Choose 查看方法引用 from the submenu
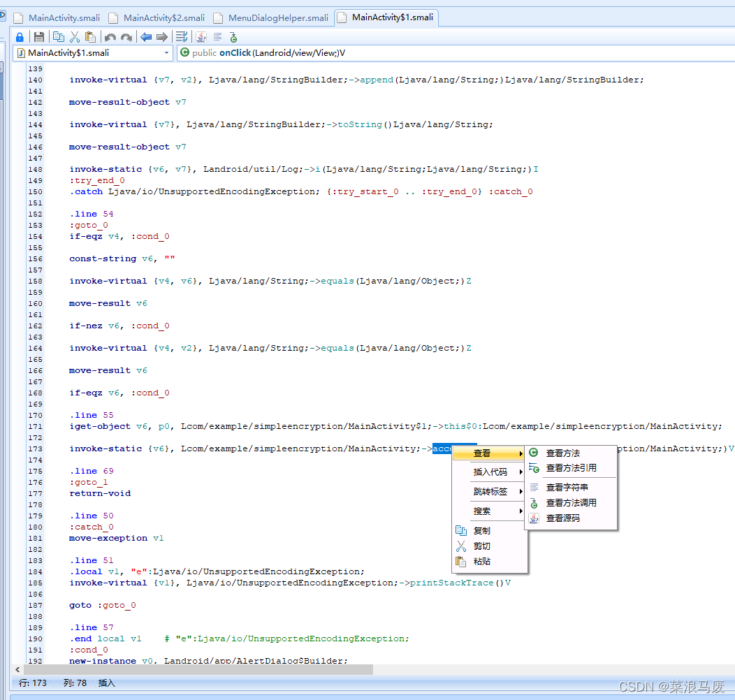Image resolution: width=735 pixels, height=700 pixels. (x=571, y=468)
